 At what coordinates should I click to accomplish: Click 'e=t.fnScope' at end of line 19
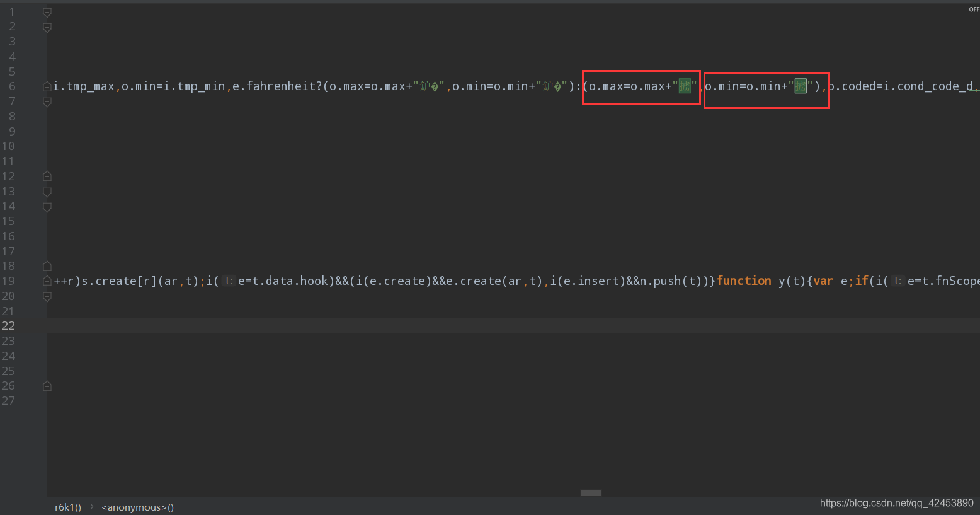943,281
